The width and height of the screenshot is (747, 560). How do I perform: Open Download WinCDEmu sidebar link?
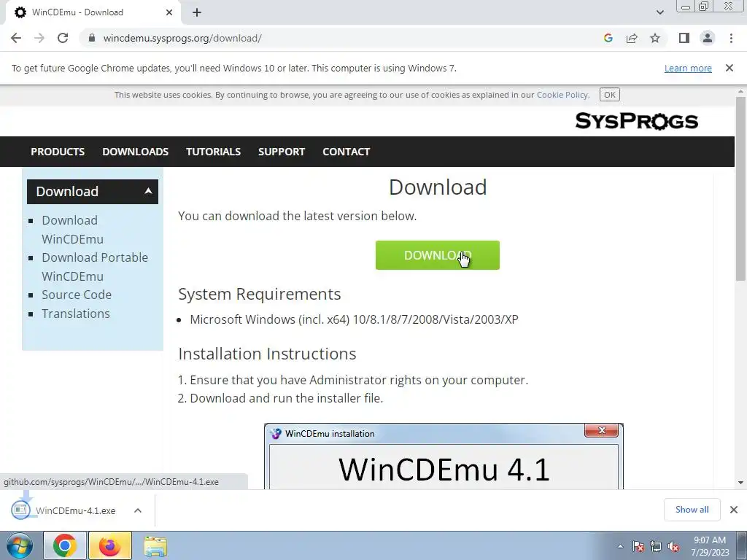[x=72, y=230]
